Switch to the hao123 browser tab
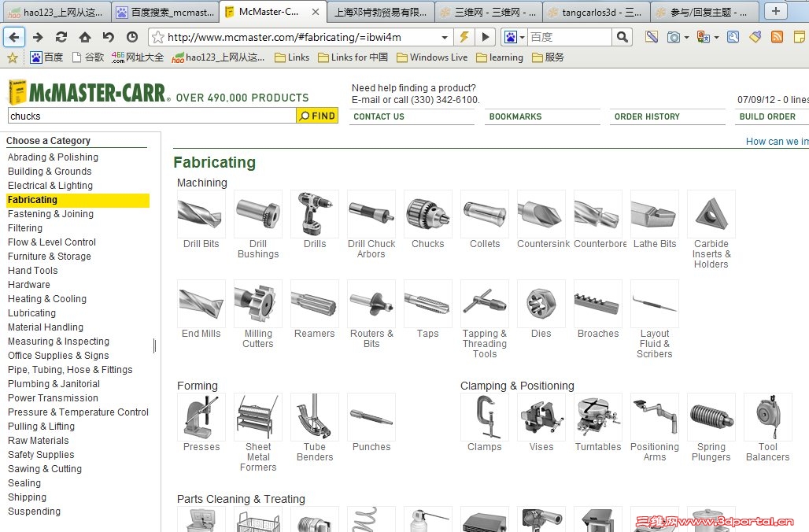Image resolution: width=809 pixels, height=532 pixels. coord(55,12)
